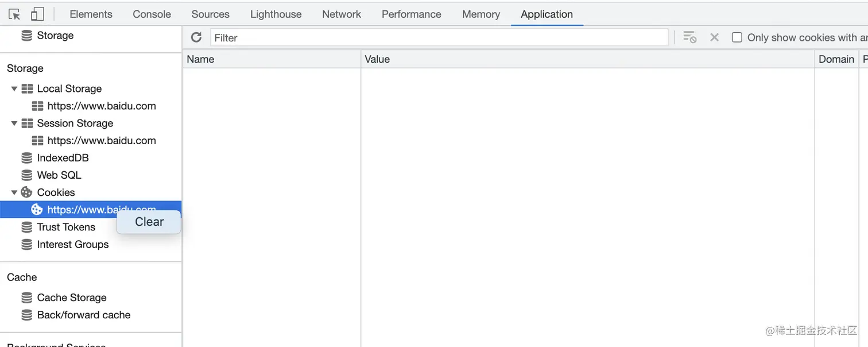Click the inspect element picker icon
The height and width of the screenshot is (347, 868).
click(x=14, y=14)
